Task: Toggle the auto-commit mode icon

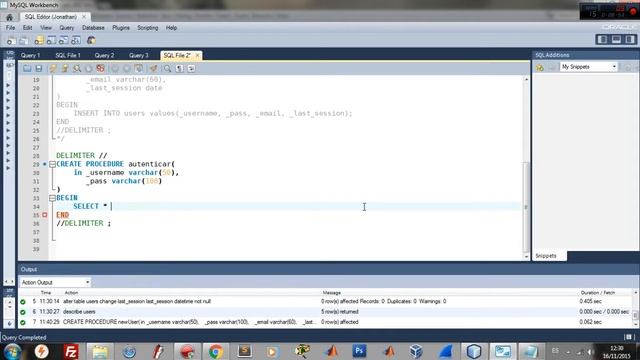Action: (x=139, y=69)
